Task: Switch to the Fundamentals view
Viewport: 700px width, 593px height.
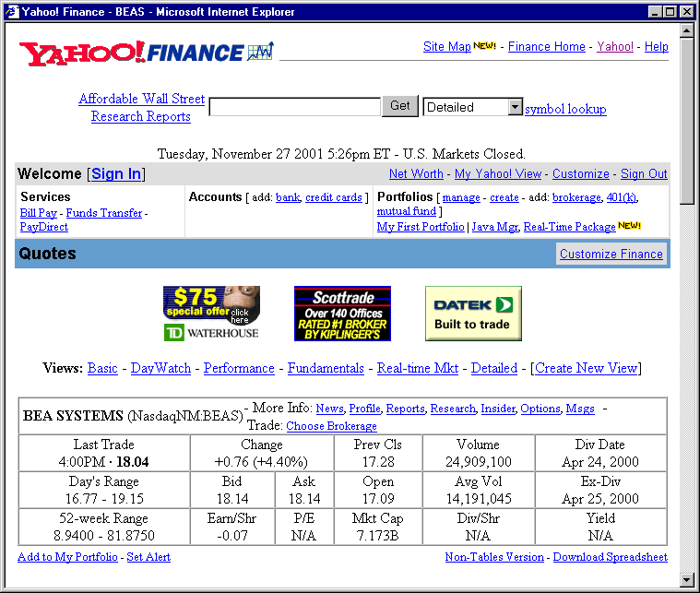Action: pyautogui.click(x=326, y=368)
